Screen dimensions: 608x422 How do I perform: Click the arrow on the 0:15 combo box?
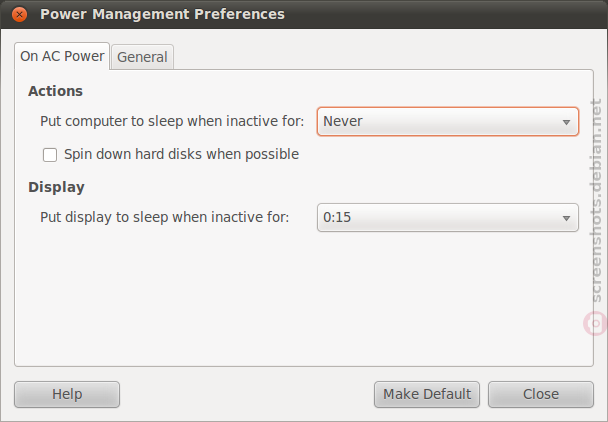pos(566,218)
